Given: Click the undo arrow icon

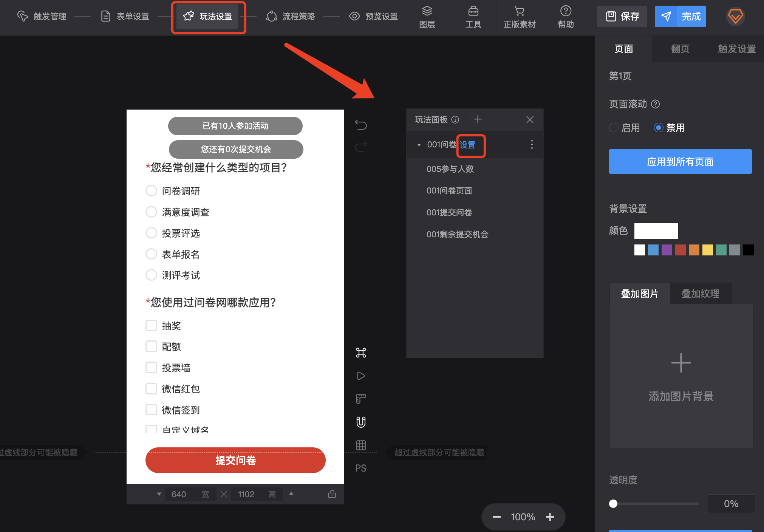Looking at the screenshot, I should [361, 125].
